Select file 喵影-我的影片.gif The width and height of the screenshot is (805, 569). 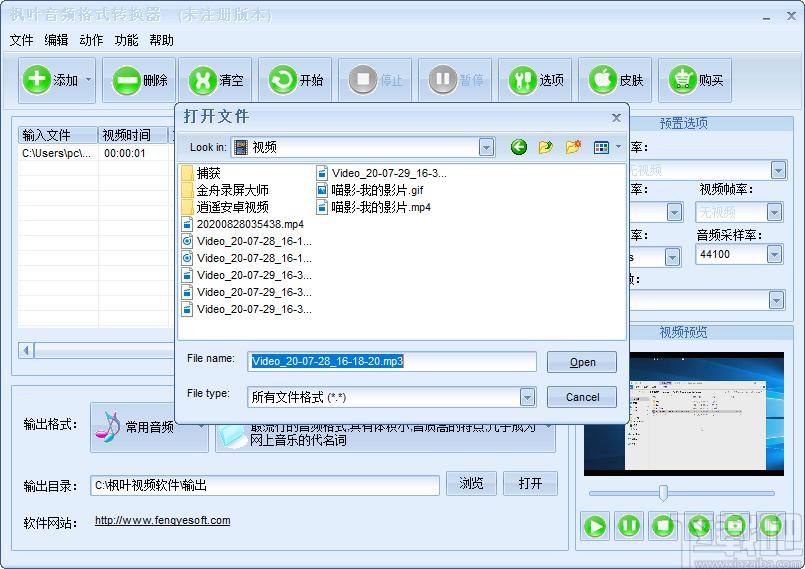370,190
